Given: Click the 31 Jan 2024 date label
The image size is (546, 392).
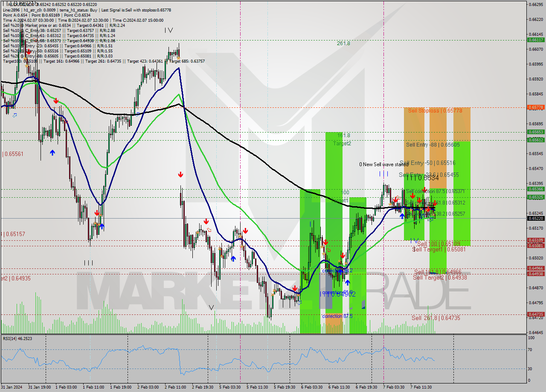Looking at the screenshot, I should (11, 387).
